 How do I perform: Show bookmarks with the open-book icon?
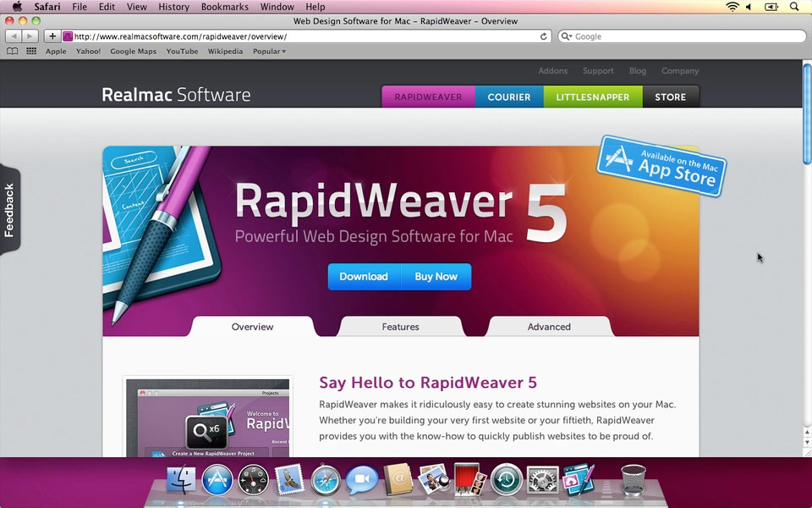coord(13,52)
